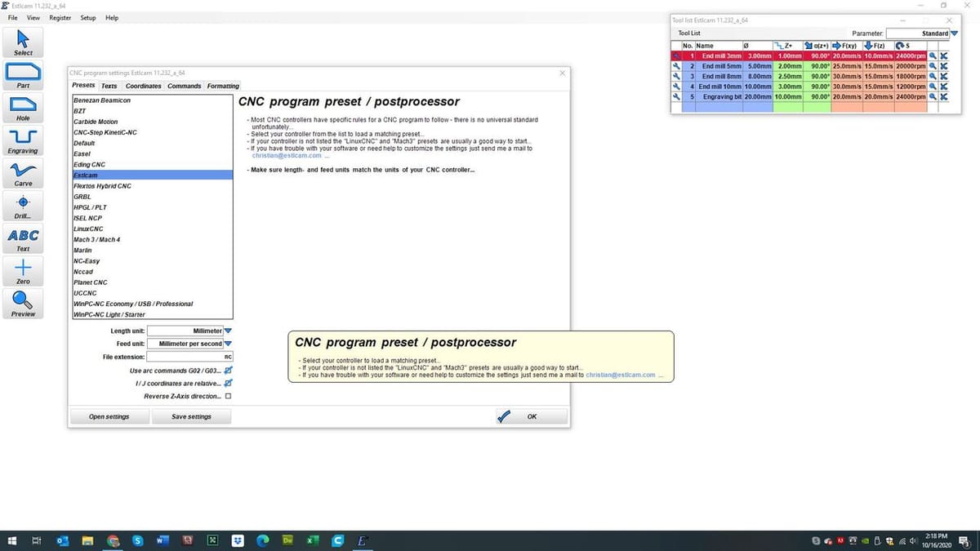This screenshot has width=980, height=551.
Task: Select Marlin preset
Action: (153, 250)
